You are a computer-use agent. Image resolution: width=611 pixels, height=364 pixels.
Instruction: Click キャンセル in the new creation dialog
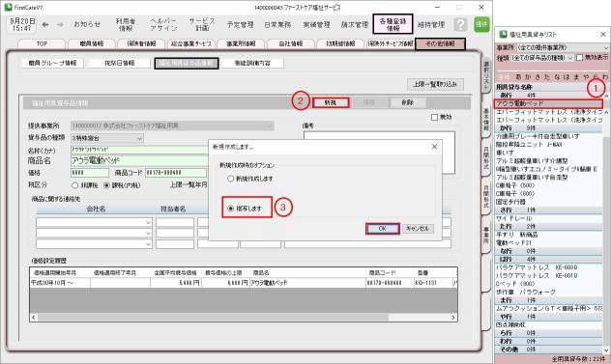pyautogui.click(x=418, y=229)
